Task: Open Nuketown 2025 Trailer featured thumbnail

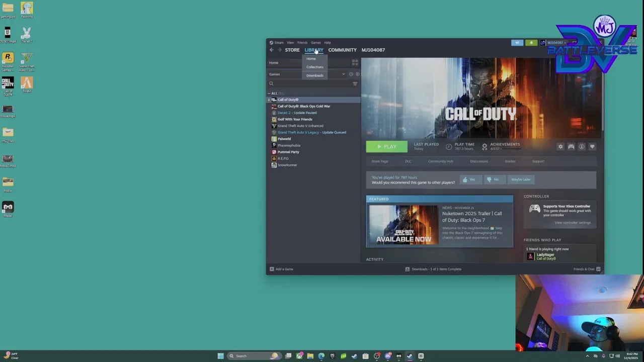Action: [x=404, y=225]
